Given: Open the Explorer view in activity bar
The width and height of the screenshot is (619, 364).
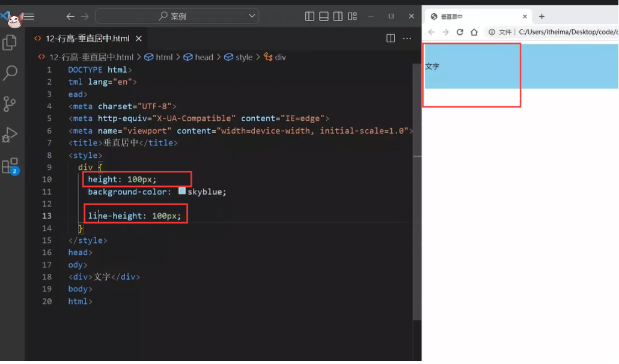Looking at the screenshot, I should coord(10,43).
